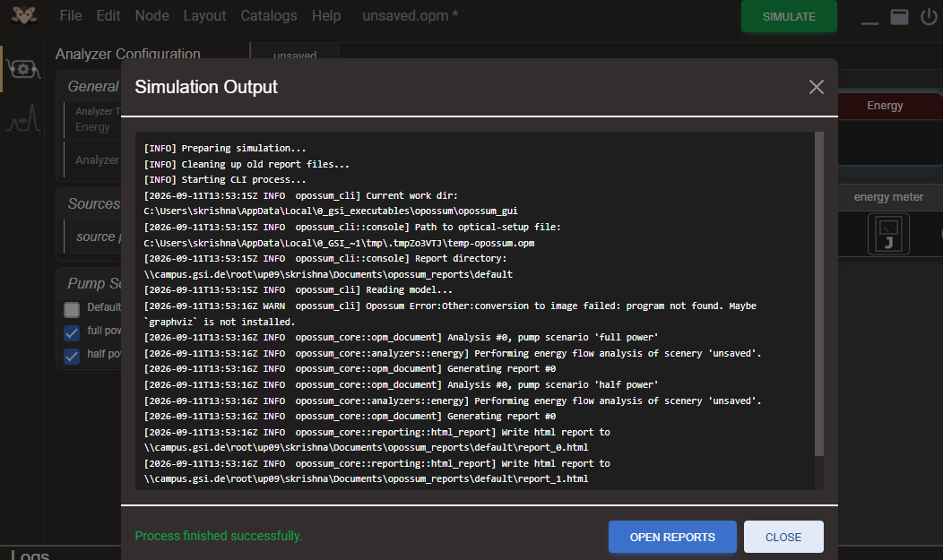Enable the Default pump scenario checkbox

pyautogui.click(x=72, y=309)
